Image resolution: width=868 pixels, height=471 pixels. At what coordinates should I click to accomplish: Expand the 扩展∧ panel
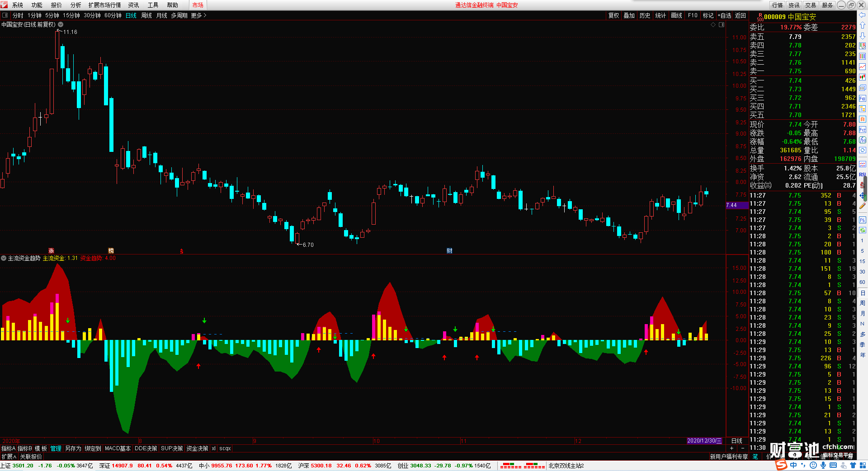[x=9, y=457]
